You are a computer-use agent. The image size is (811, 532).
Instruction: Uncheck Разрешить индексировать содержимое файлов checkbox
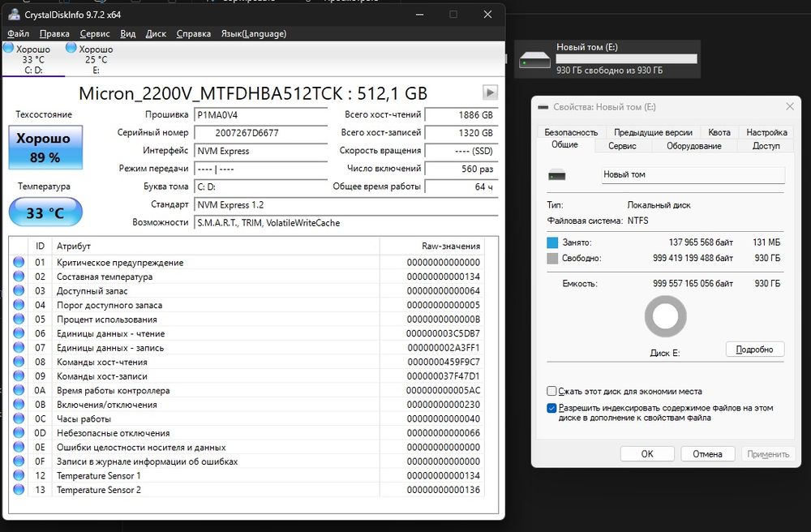(551, 408)
